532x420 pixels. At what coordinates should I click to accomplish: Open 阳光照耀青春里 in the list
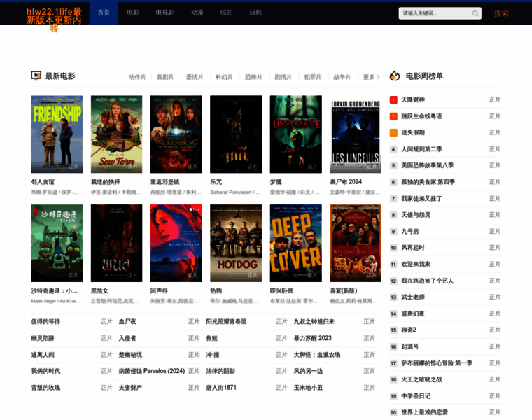pyautogui.click(x=226, y=322)
